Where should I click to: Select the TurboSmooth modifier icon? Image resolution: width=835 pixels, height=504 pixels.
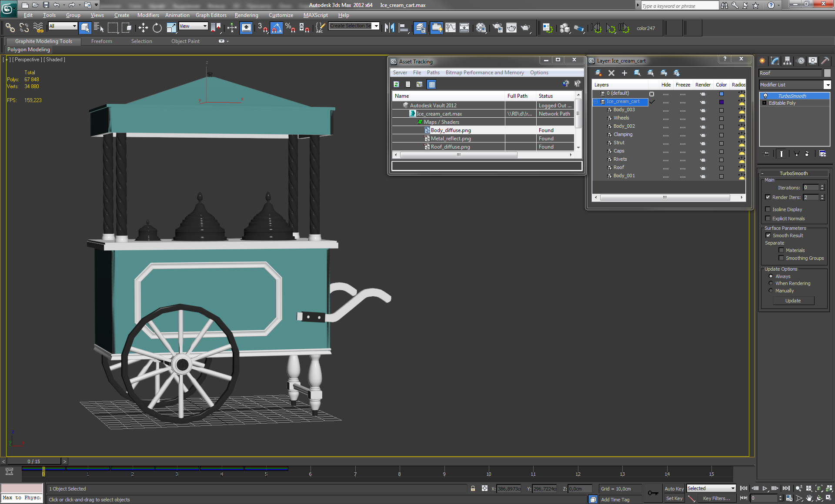click(765, 95)
